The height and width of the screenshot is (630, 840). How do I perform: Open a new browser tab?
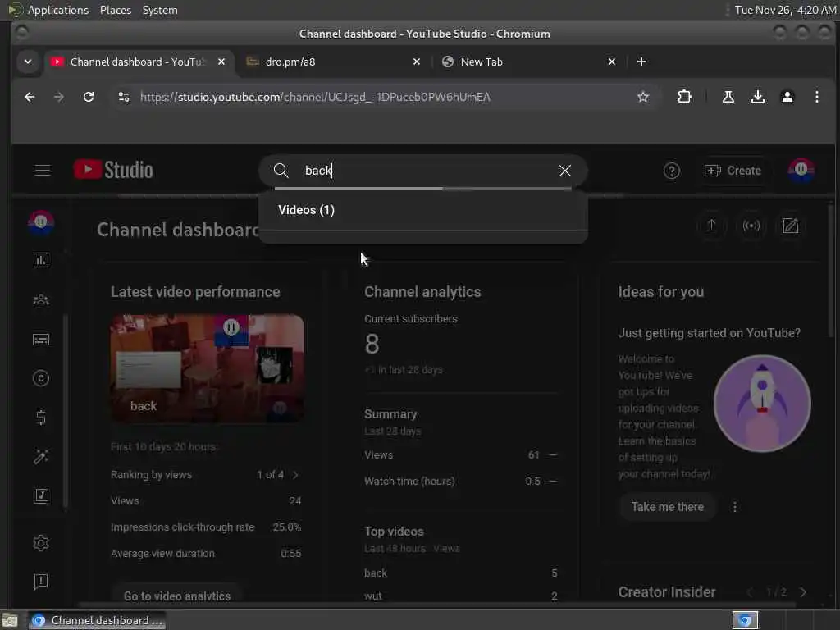click(641, 62)
